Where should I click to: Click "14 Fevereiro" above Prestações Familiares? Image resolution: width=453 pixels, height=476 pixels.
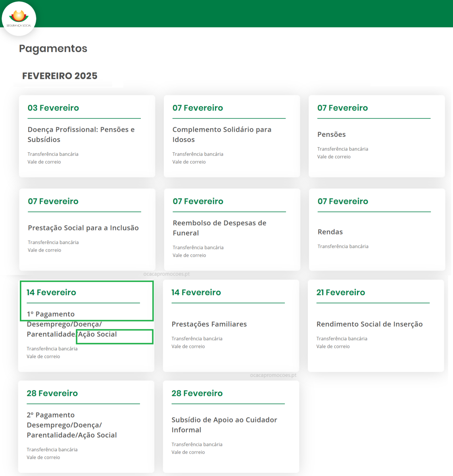click(x=196, y=292)
